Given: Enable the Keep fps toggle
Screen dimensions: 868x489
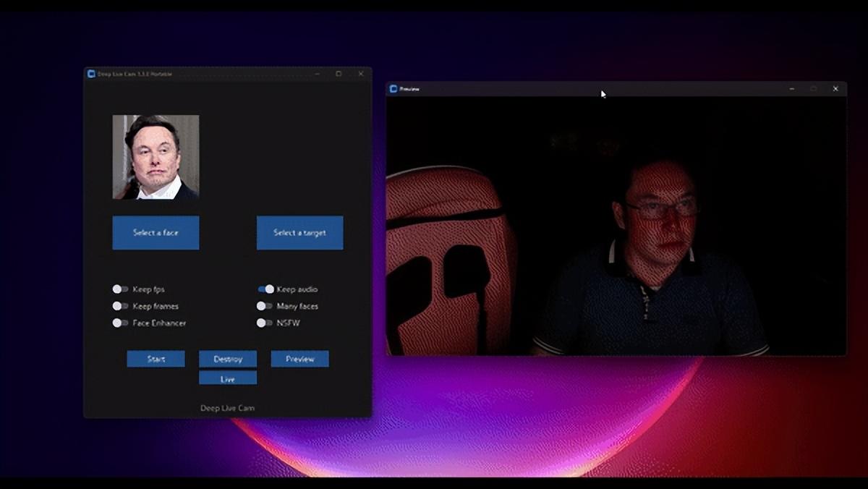Looking at the screenshot, I should (119, 289).
